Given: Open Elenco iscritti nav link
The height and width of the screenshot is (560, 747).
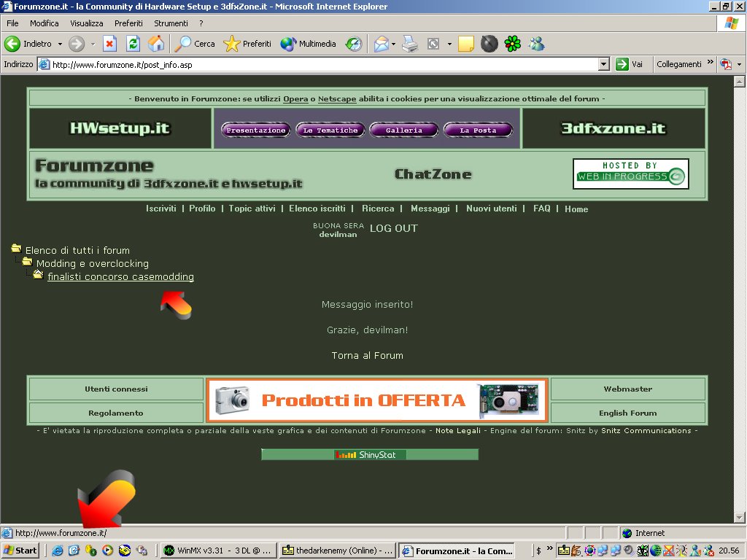Looking at the screenshot, I should [x=317, y=209].
